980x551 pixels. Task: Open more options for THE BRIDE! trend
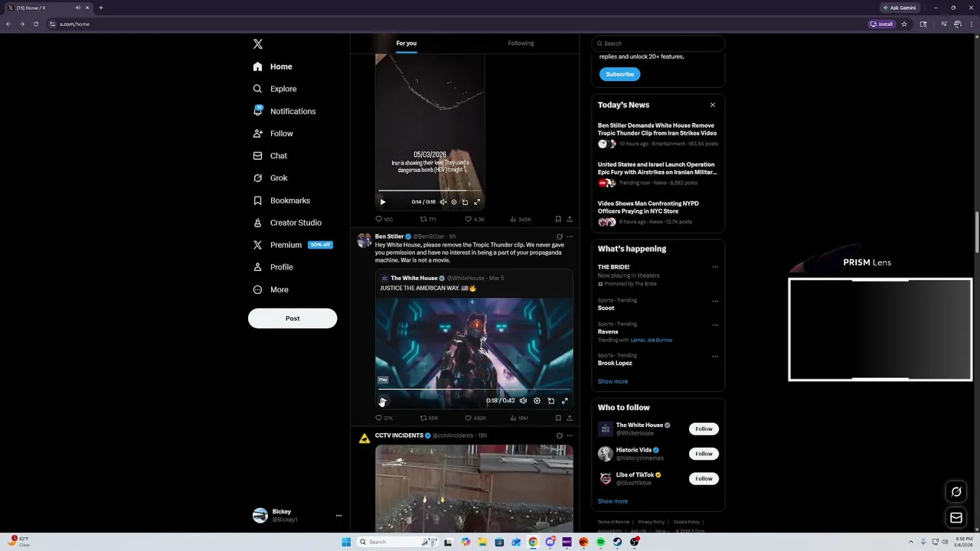(x=715, y=267)
